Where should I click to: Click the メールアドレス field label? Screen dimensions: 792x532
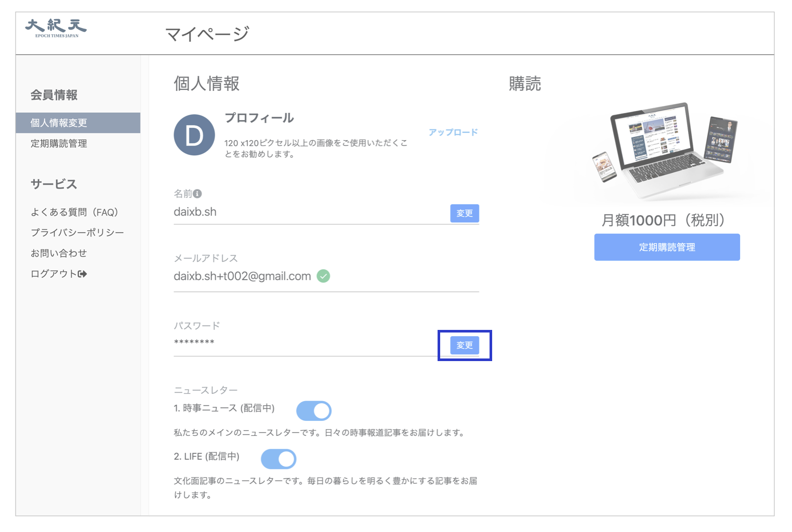pos(206,258)
